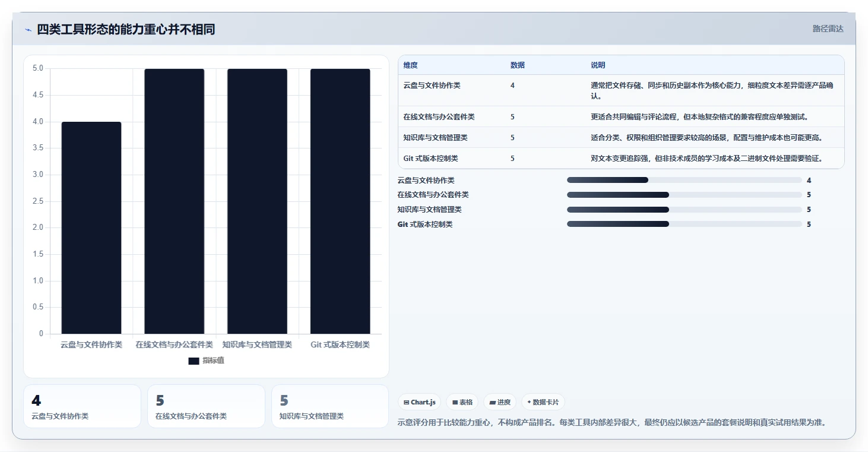
Task: Click the Git 式版本控制类 x-axis label
Action: [x=340, y=344]
